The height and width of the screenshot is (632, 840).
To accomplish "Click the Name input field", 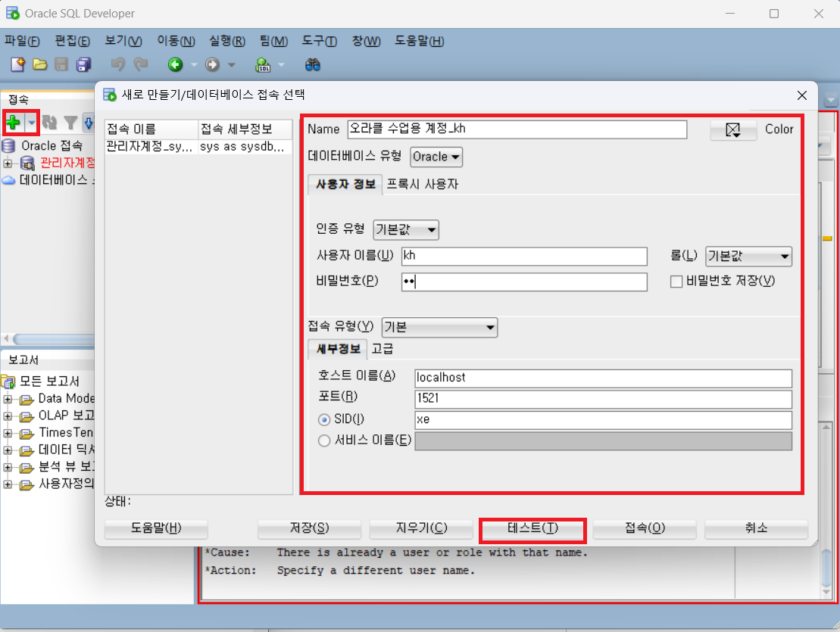I will coord(517,129).
